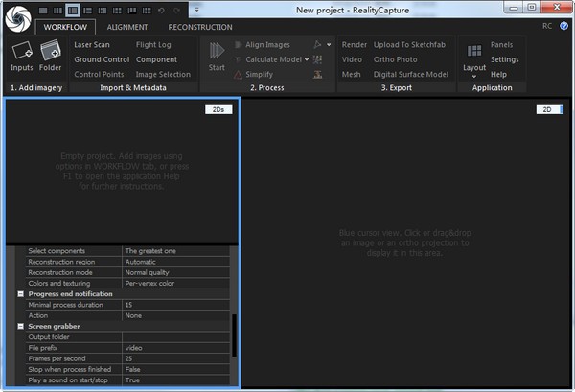Click the Folder import icon
Viewport: 575px width, 392px height.
pyautogui.click(x=51, y=54)
